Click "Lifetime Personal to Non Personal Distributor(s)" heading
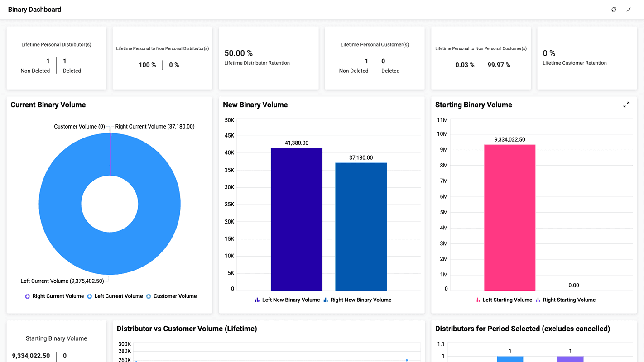The height and width of the screenshot is (362, 644). click(163, 48)
